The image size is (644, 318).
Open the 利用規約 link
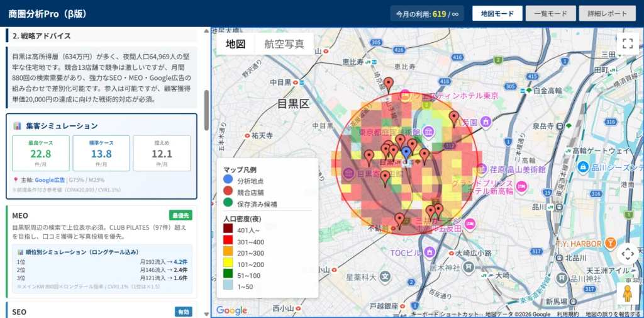568,314
